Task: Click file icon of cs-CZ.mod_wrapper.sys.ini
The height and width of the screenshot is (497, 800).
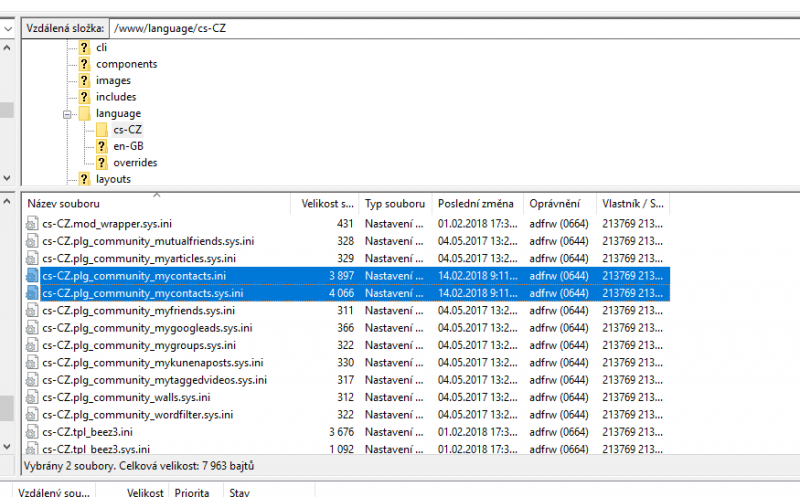Action: click(x=32, y=223)
